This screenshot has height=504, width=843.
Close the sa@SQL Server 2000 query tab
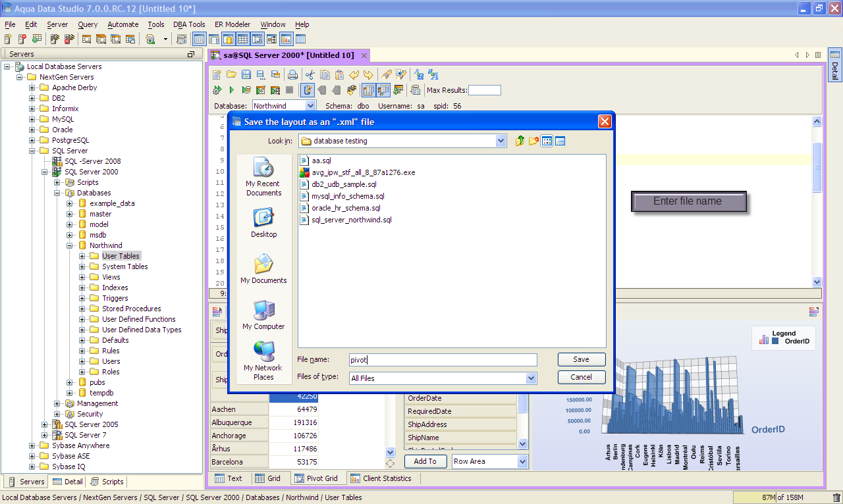(363, 55)
